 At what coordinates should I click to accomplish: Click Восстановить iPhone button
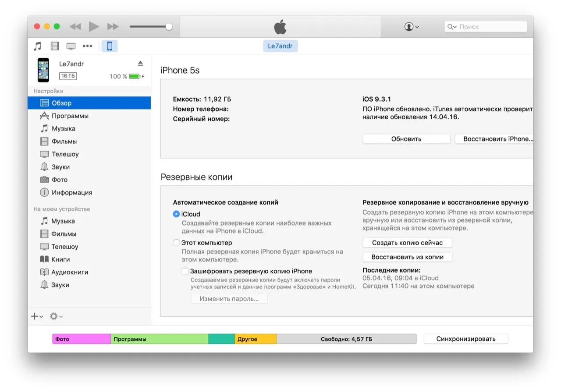[494, 139]
